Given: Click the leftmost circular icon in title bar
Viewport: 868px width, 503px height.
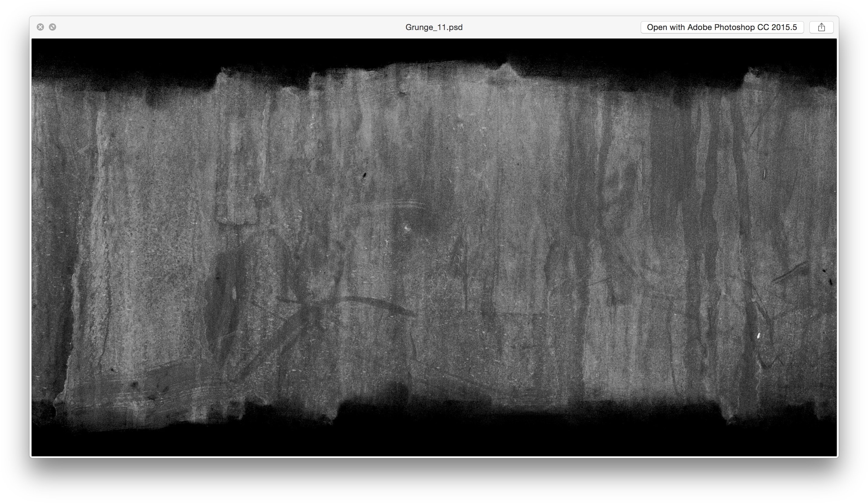Looking at the screenshot, I should coord(40,27).
